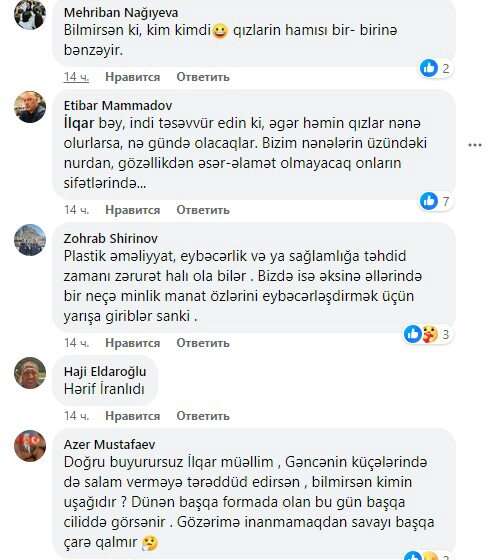Open Haji Eldaroğlu's profile avatar
The image size is (494, 560).
[30, 372]
